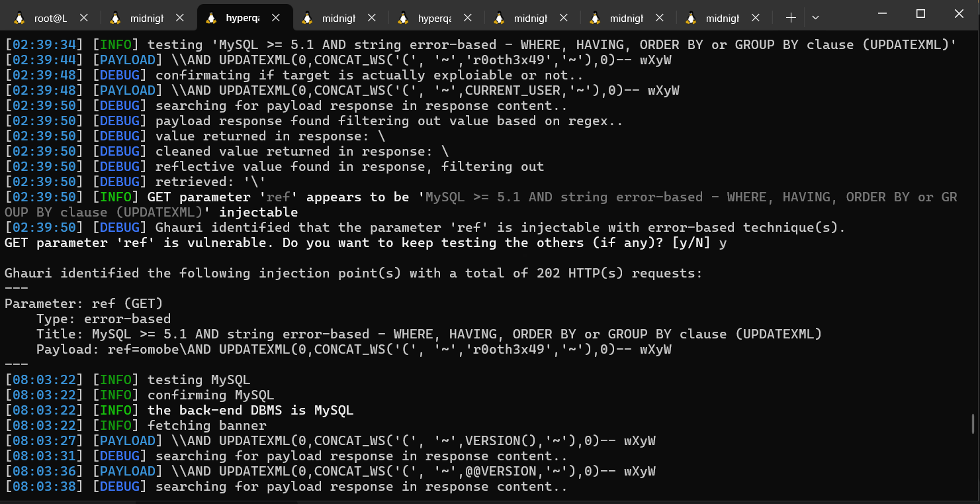Screen dimensions: 980x504
Task: Click the CURRENT_USER payload line
Action: click(342, 91)
